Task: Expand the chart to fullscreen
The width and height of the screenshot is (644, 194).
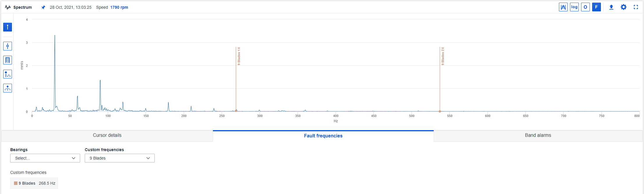Action: (636, 7)
